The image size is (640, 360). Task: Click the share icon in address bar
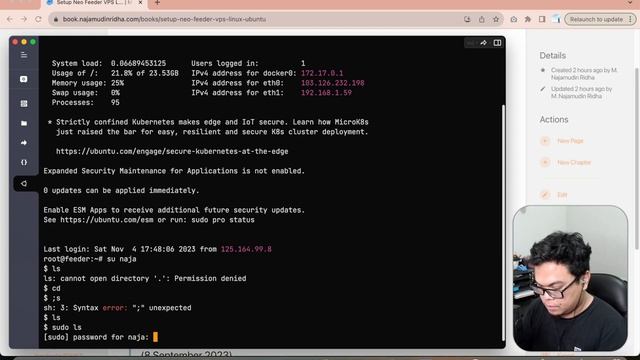pyautogui.click(x=482, y=19)
